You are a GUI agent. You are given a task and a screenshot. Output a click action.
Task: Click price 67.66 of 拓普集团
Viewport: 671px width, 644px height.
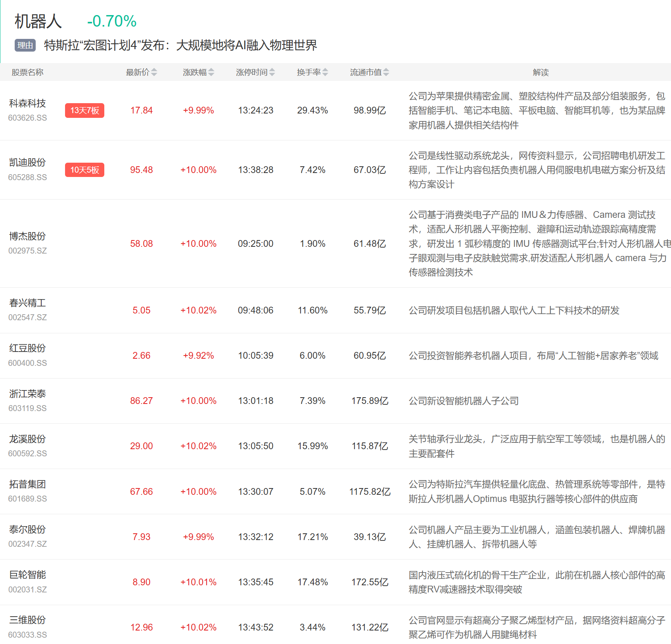142,492
